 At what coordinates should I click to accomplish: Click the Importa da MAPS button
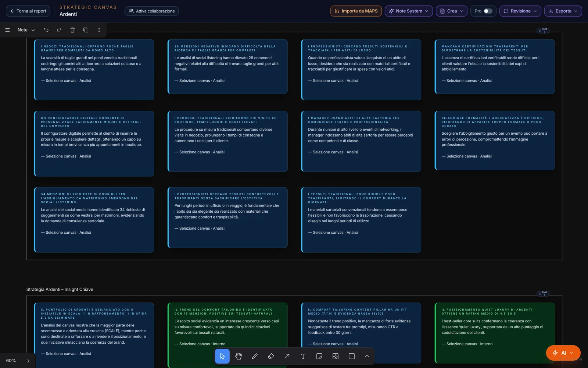tap(356, 11)
